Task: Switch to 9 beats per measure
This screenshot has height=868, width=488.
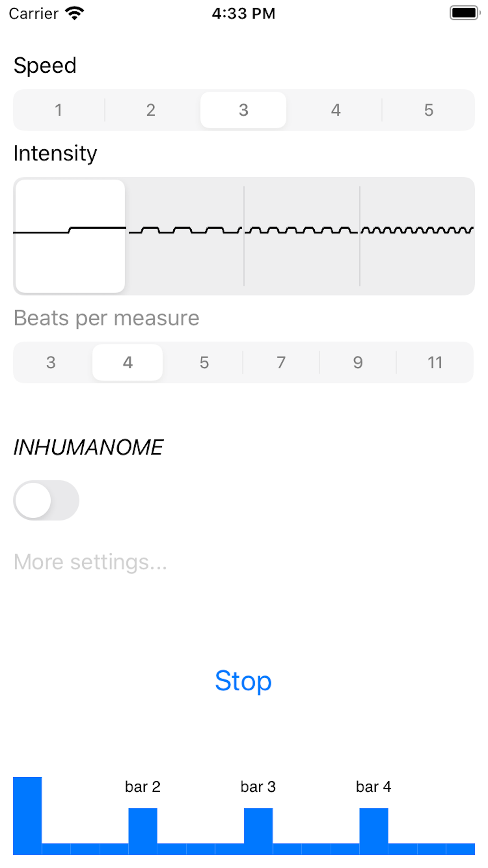Action: click(x=358, y=362)
